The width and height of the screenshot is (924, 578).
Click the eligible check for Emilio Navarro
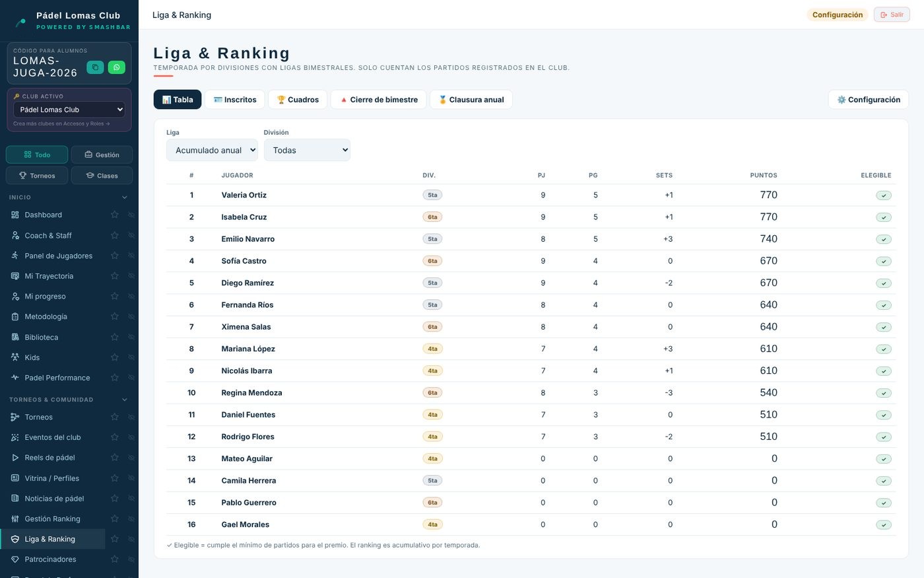(x=884, y=239)
